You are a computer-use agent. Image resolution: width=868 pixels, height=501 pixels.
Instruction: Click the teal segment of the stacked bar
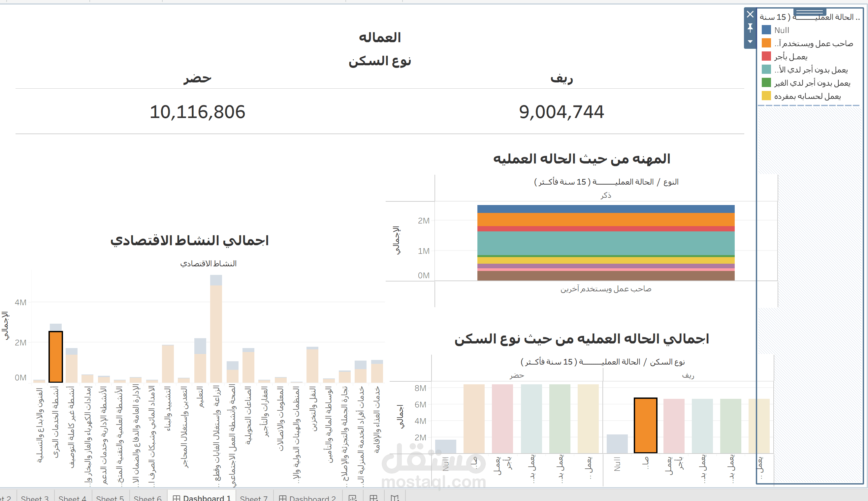(x=606, y=243)
